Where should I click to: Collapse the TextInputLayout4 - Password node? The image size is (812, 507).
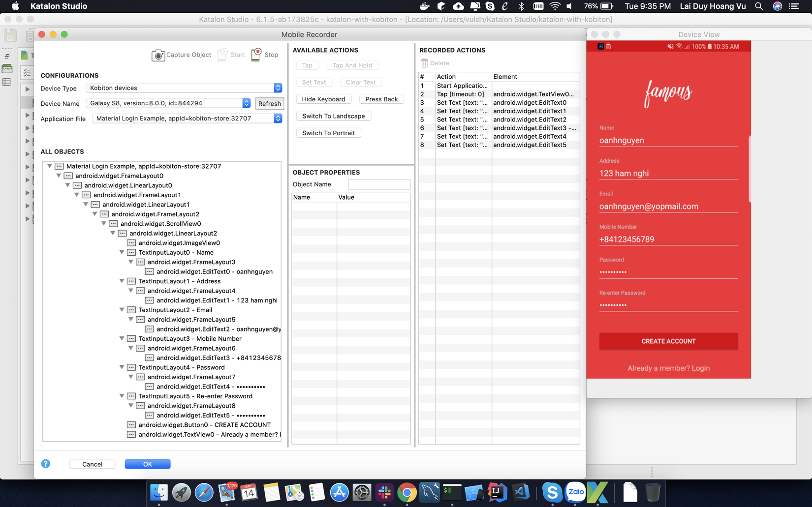[x=122, y=367]
